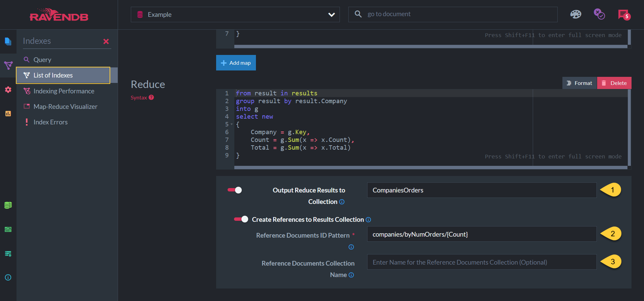The height and width of the screenshot is (301, 644).
Task: Click the go to document search field
Action: pos(453,14)
